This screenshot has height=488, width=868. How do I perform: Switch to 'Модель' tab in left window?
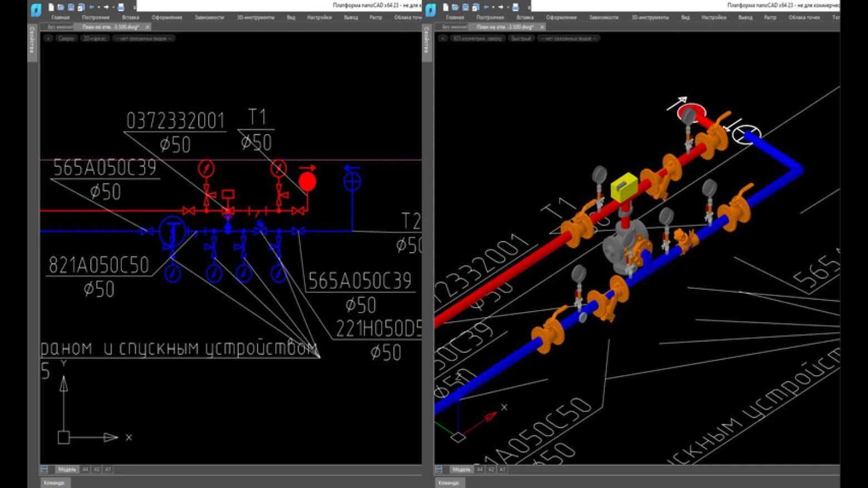point(67,470)
